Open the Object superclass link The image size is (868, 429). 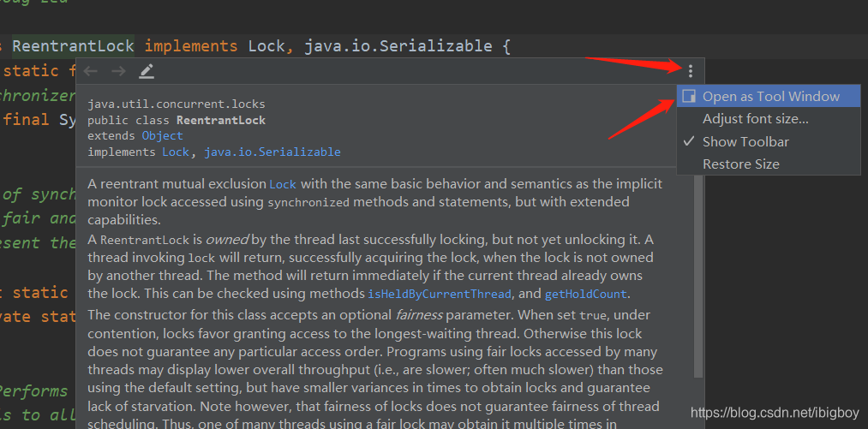coord(162,135)
